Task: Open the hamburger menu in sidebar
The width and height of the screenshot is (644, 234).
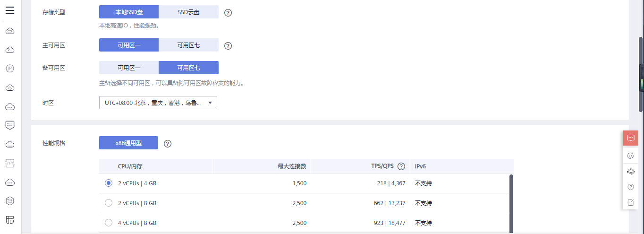Action: [x=10, y=10]
